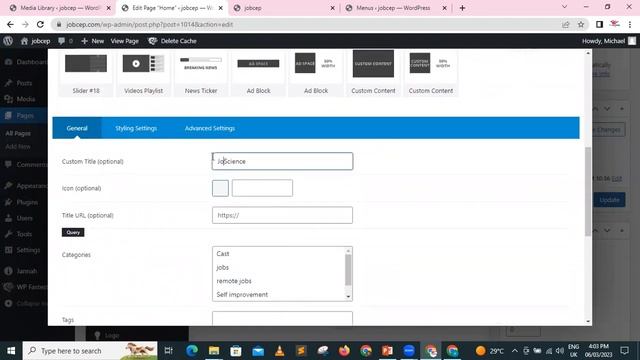The width and height of the screenshot is (640, 360).
Task: Open the Styling Settings tab
Action: 136,128
